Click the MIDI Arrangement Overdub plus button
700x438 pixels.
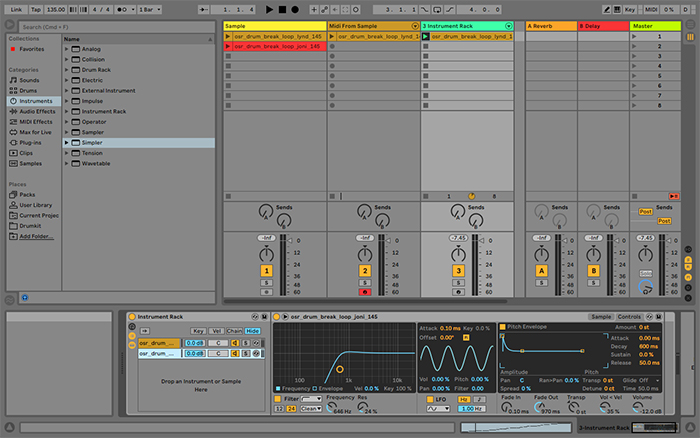coord(314,9)
